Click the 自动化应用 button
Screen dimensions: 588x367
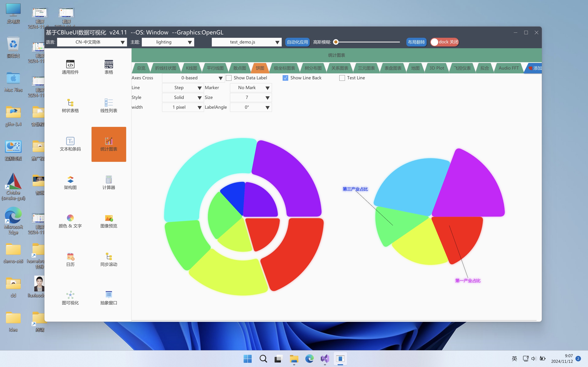[297, 42]
